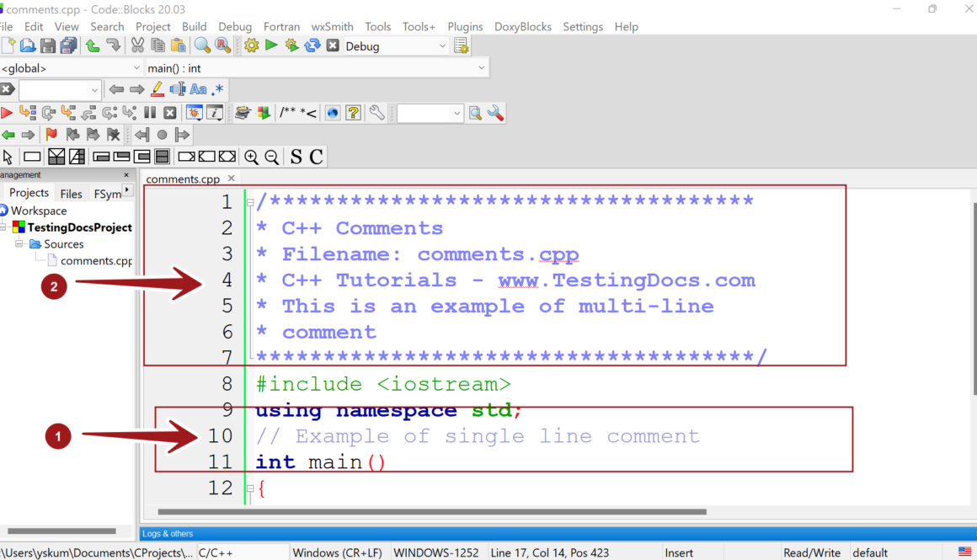Expand the main() : int function dropdown
The height and width of the screenshot is (560, 977).
pyautogui.click(x=481, y=67)
